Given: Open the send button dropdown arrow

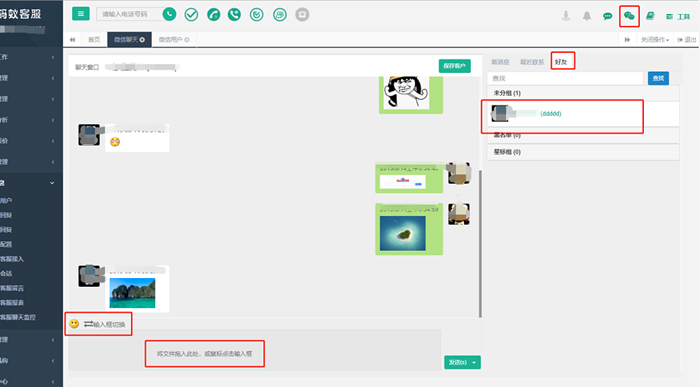Looking at the screenshot, I should (x=474, y=362).
